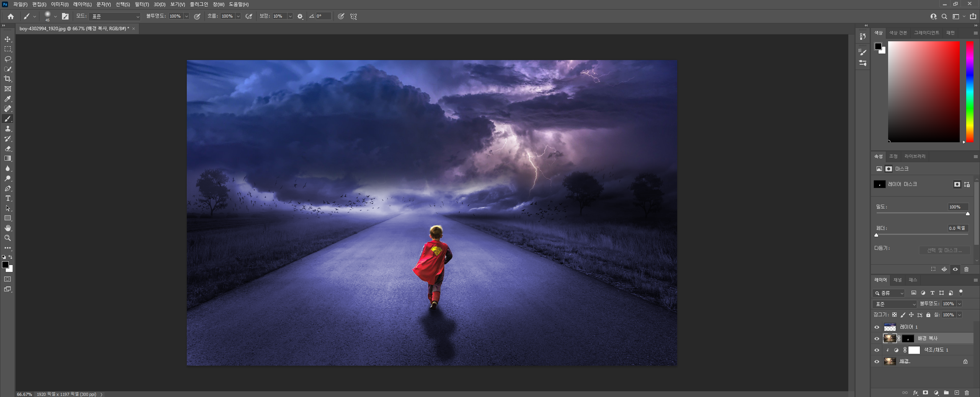Open smoothing 10% dropdown arrow
The image size is (980, 397).
point(290,16)
